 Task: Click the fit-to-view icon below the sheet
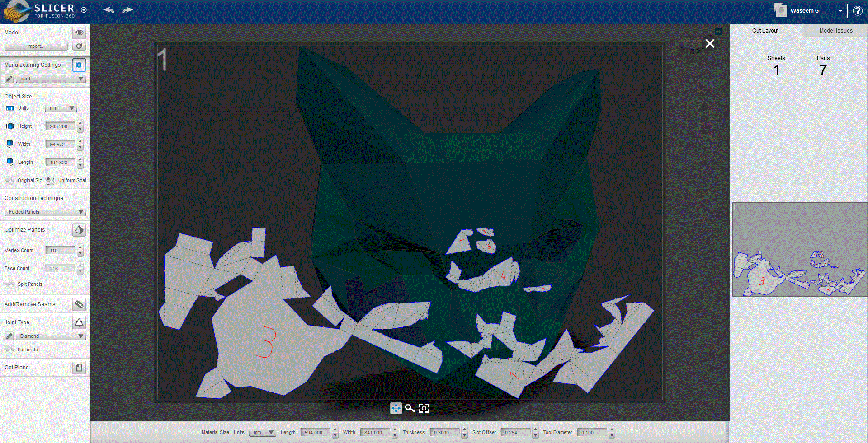pyautogui.click(x=424, y=408)
